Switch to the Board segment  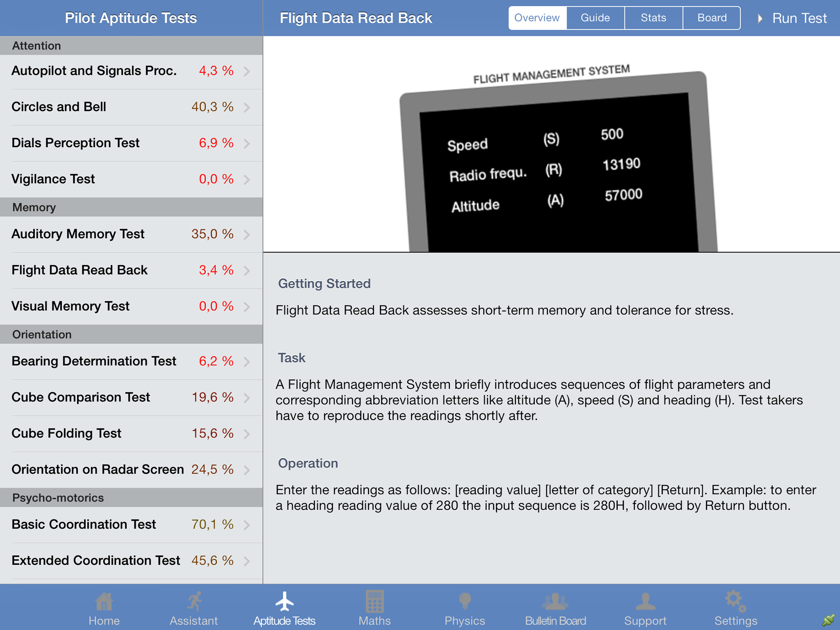(x=712, y=18)
